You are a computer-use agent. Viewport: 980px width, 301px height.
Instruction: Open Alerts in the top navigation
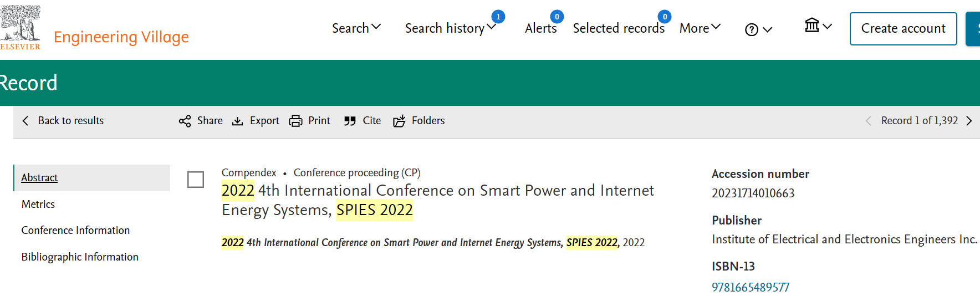[x=540, y=28]
